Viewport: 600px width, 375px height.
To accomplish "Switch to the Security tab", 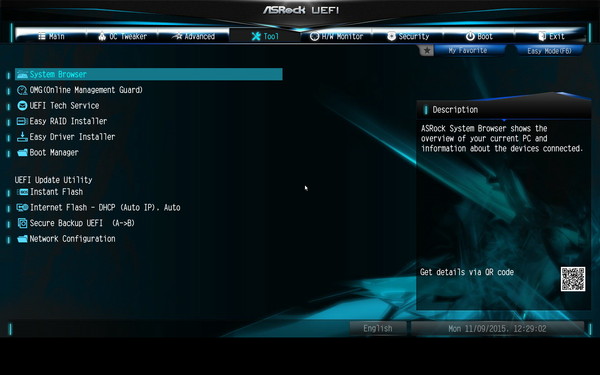I will click(x=408, y=36).
